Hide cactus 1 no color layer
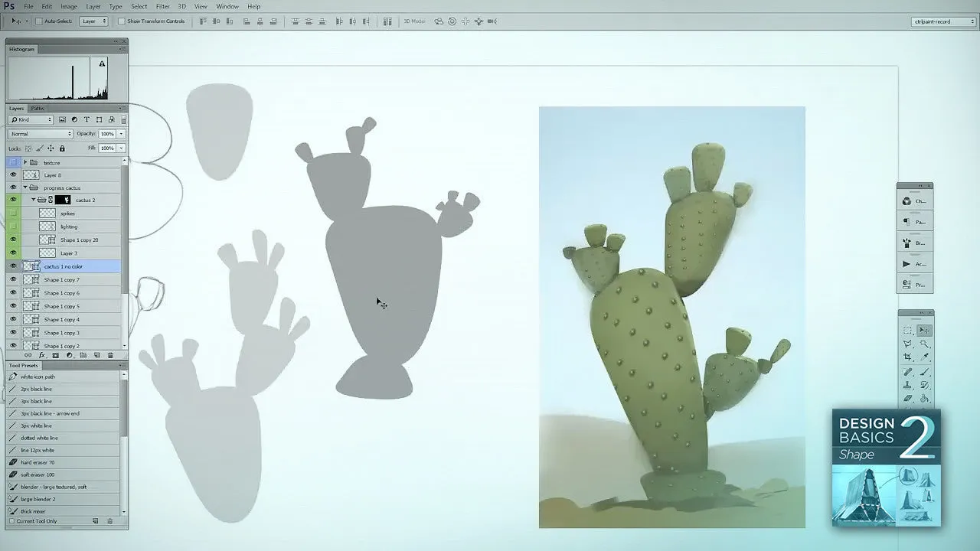The image size is (980, 551). tap(13, 266)
